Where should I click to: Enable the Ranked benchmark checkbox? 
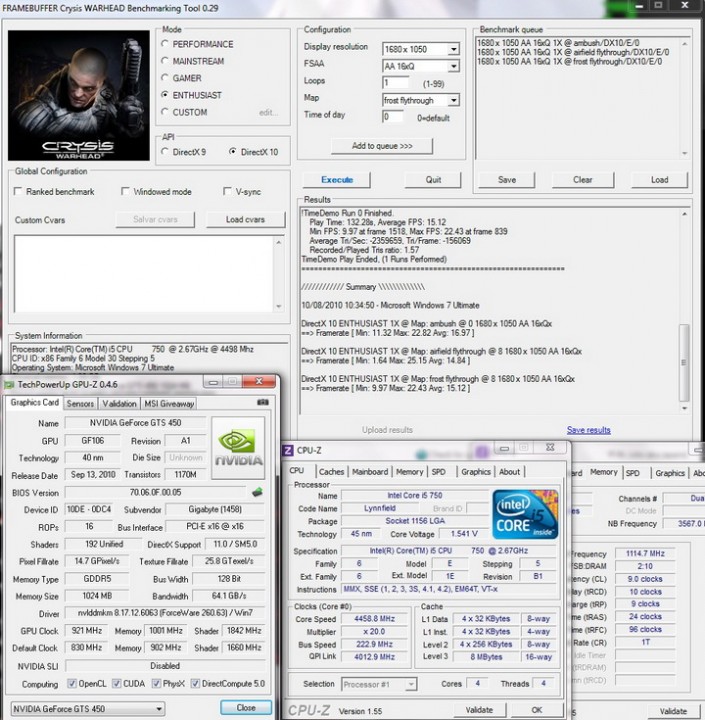[18, 191]
